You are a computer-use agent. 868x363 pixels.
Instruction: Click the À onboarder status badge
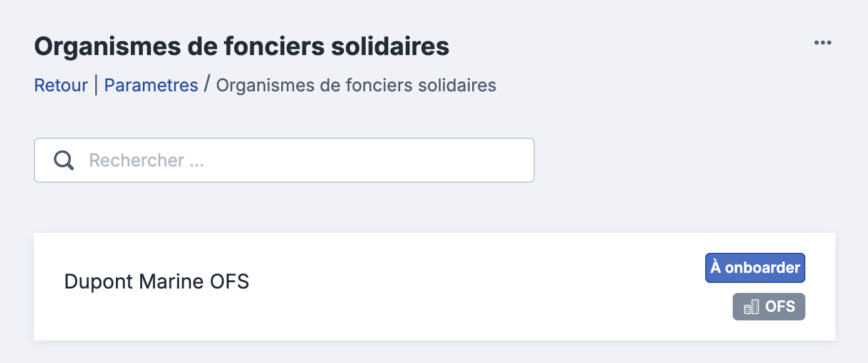tap(755, 268)
